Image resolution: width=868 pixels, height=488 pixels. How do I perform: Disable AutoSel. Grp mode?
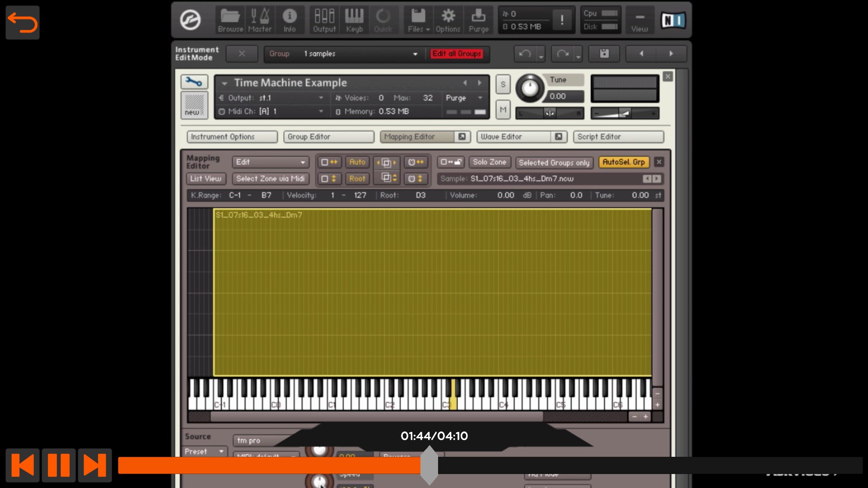pyautogui.click(x=624, y=162)
